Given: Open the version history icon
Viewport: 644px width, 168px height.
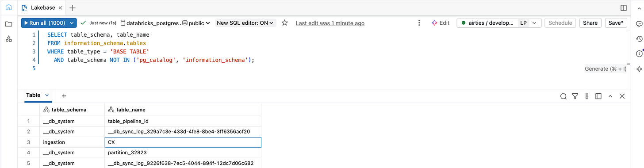Looking at the screenshot, I should click(x=639, y=39).
